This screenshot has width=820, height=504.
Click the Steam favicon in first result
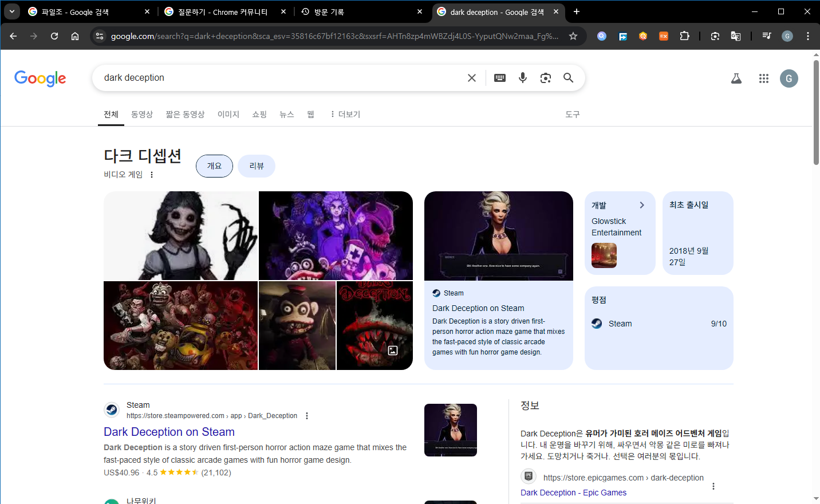112,409
